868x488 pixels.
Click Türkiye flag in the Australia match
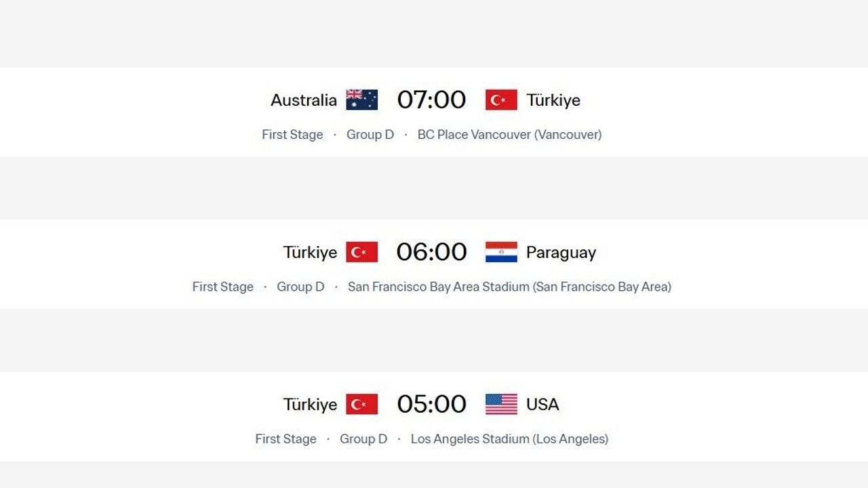tap(501, 100)
